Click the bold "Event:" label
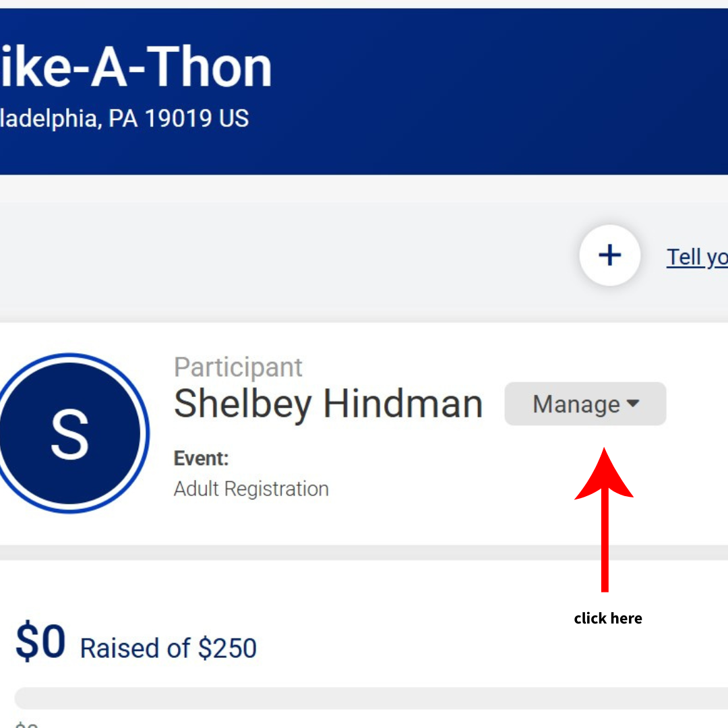The image size is (728, 728). point(201,459)
